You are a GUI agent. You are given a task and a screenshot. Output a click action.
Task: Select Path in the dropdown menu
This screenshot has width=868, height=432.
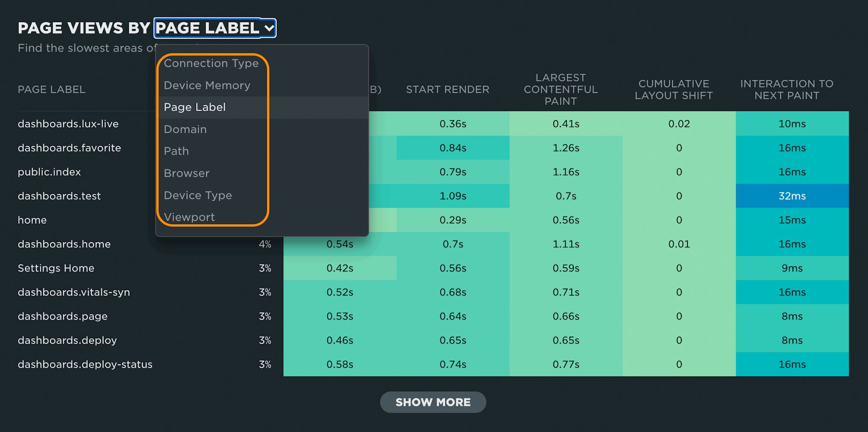pyautogui.click(x=176, y=151)
